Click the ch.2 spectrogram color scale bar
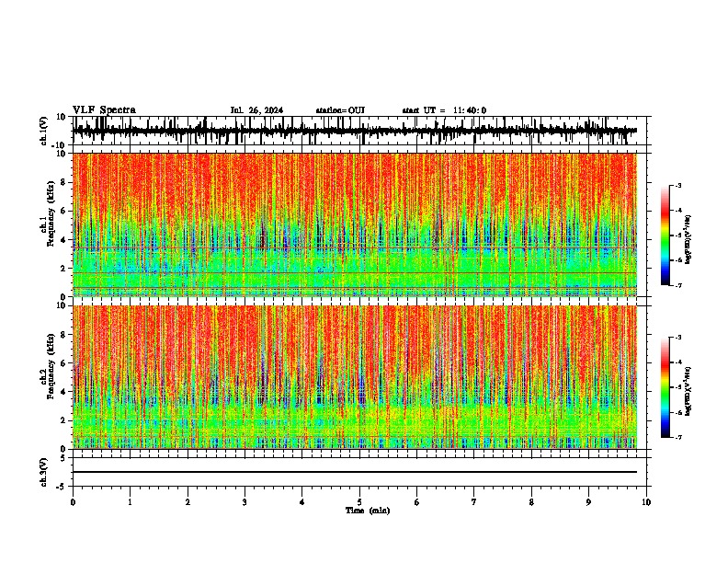The image size is (728, 563). point(665,387)
